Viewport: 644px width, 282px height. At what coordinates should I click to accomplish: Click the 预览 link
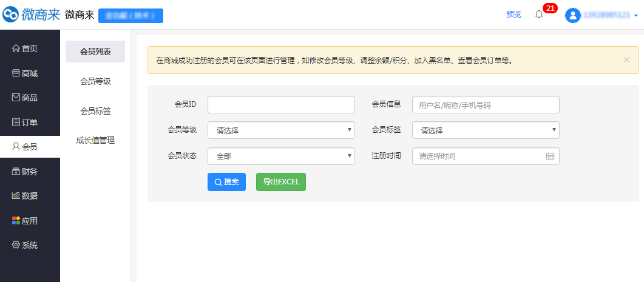pos(514,15)
